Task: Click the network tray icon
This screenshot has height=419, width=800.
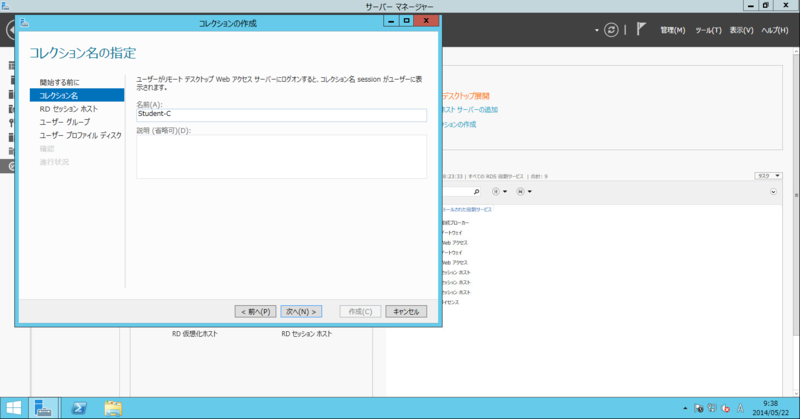Action: (712, 408)
